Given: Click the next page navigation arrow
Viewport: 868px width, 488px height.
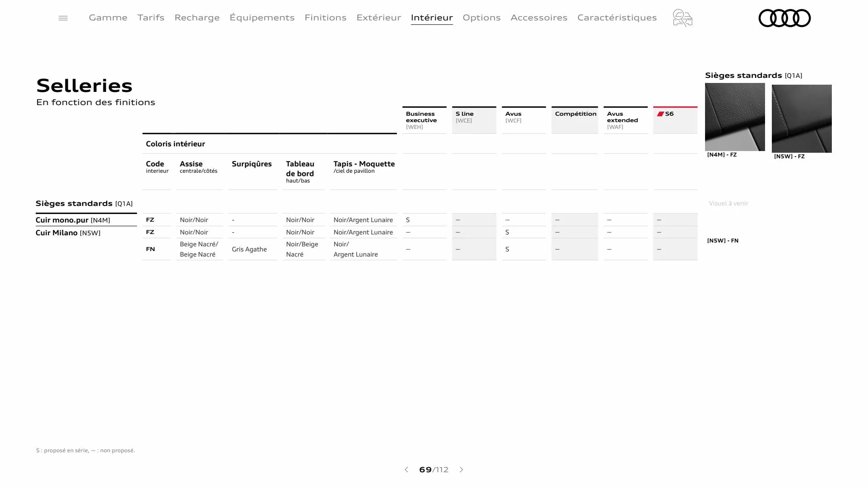Looking at the screenshot, I should 462,470.
